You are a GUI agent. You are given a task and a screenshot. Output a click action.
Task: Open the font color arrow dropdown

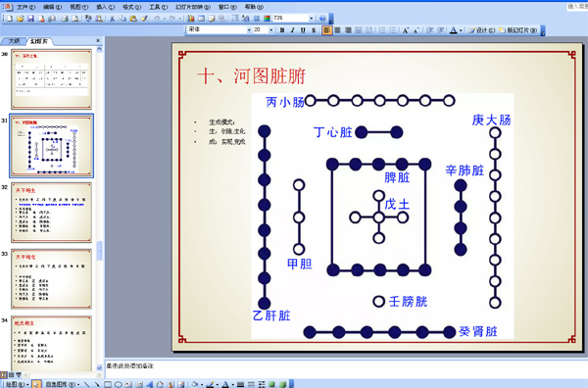click(461, 30)
